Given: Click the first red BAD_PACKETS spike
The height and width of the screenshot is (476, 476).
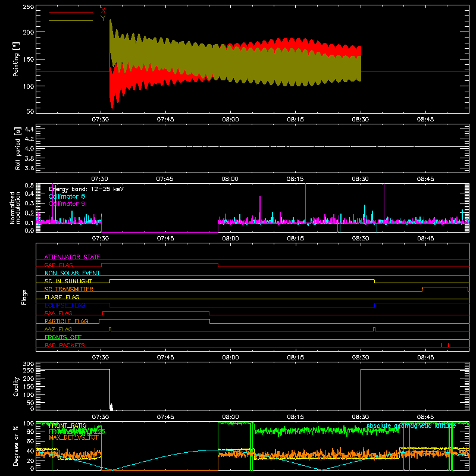Looking at the screenshot, I should click(441, 345).
